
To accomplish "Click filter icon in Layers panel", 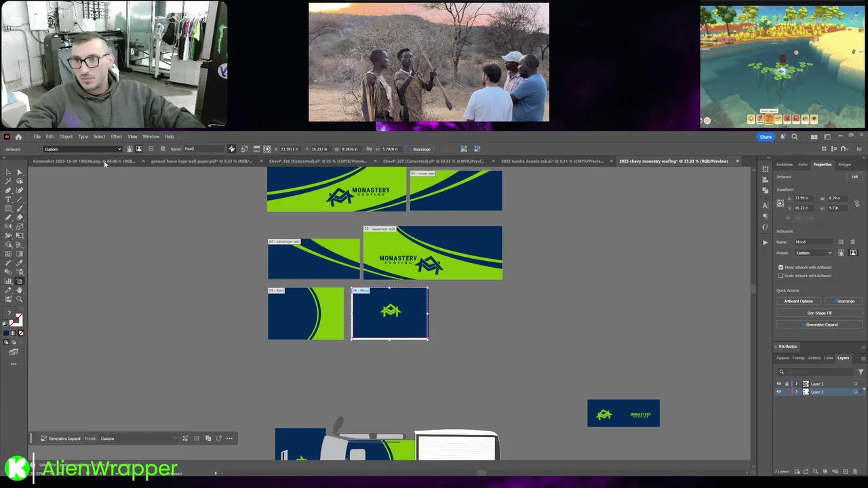I will [861, 371].
